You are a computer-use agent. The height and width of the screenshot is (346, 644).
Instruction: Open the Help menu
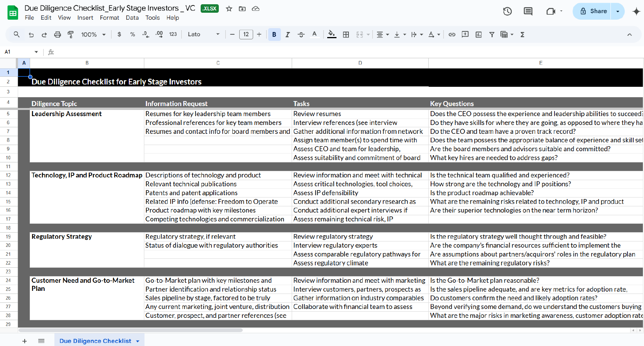coord(172,18)
